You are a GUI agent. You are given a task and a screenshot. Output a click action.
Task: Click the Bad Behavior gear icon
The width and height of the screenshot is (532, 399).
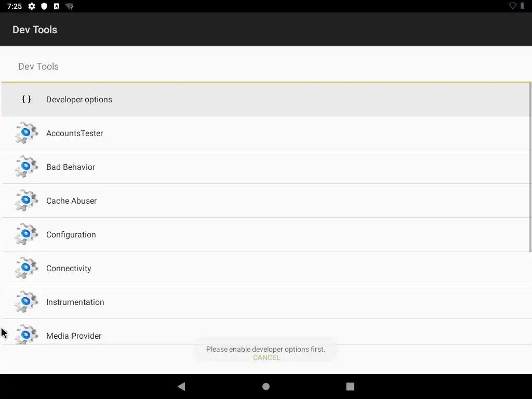(26, 167)
